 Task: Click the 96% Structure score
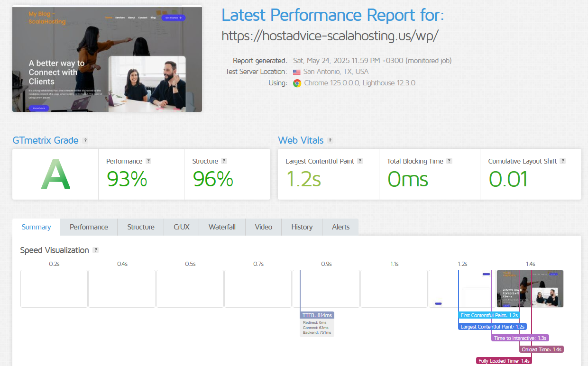[x=213, y=179]
